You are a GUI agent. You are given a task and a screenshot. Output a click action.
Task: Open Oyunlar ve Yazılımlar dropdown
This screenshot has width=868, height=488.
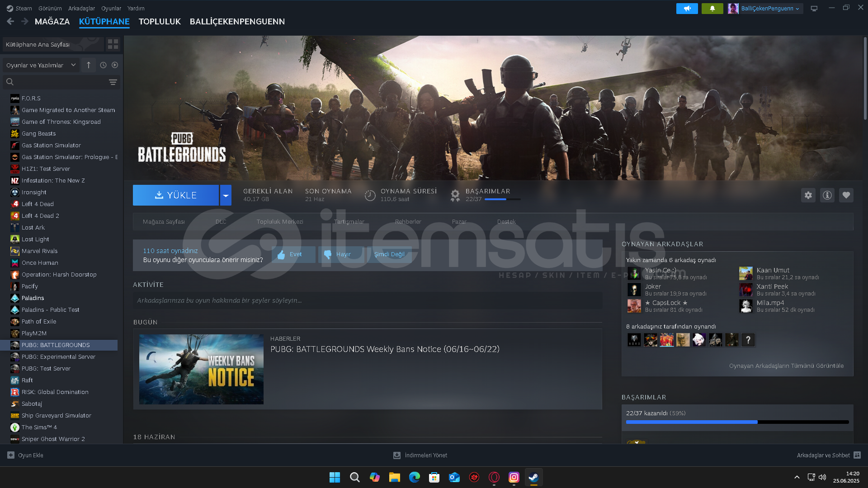pos(41,65)
